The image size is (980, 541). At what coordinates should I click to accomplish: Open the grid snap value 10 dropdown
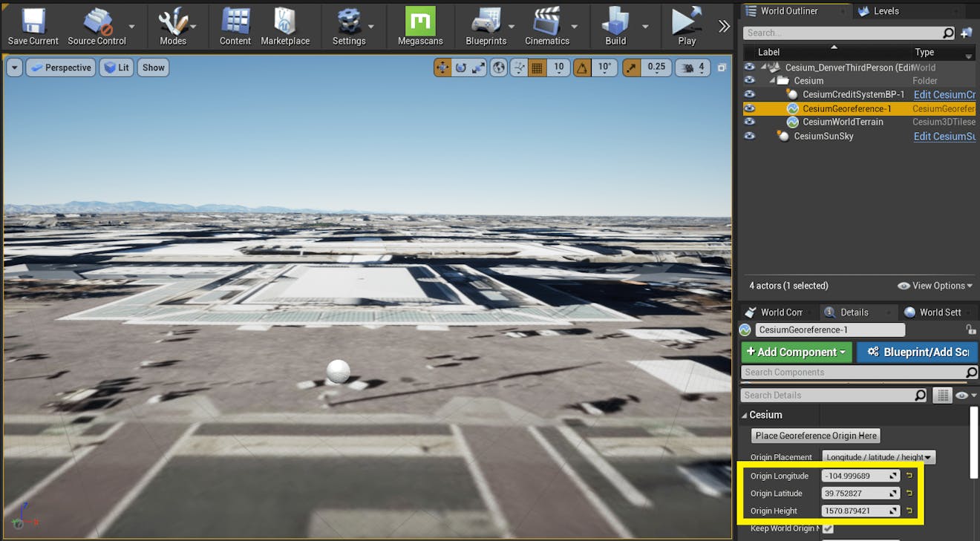tap(559, 68)
